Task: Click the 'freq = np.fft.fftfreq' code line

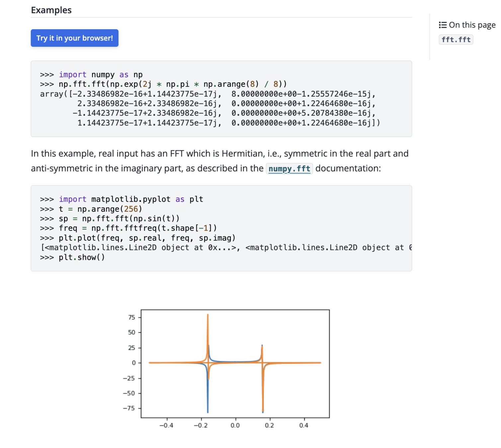Action: click(x=128, y=228)
